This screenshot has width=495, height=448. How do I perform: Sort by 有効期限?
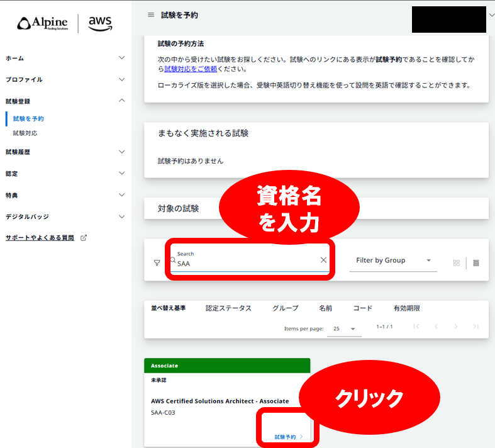(406, 308)
